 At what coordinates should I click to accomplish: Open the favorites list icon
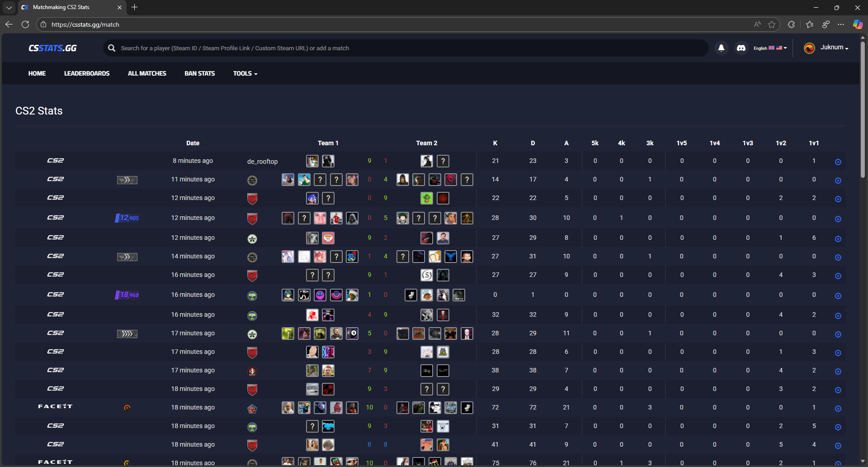click(x=810, y=24)
